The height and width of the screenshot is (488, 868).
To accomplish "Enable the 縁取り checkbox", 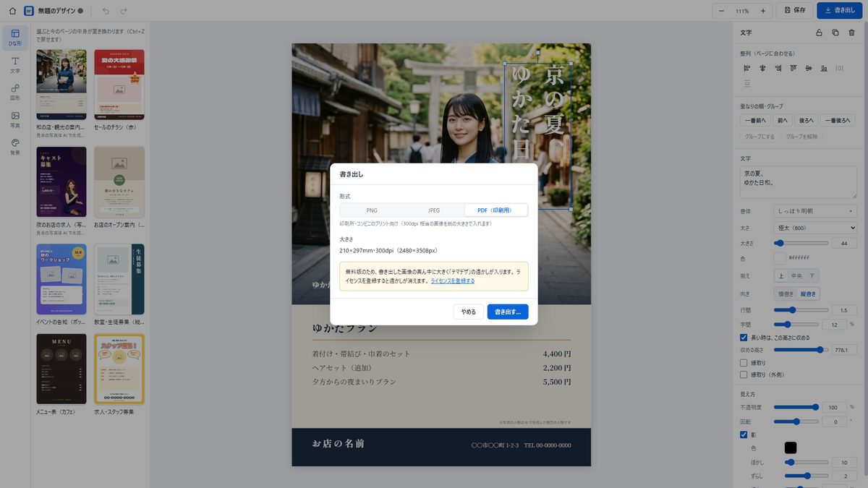I will point(744,362).
